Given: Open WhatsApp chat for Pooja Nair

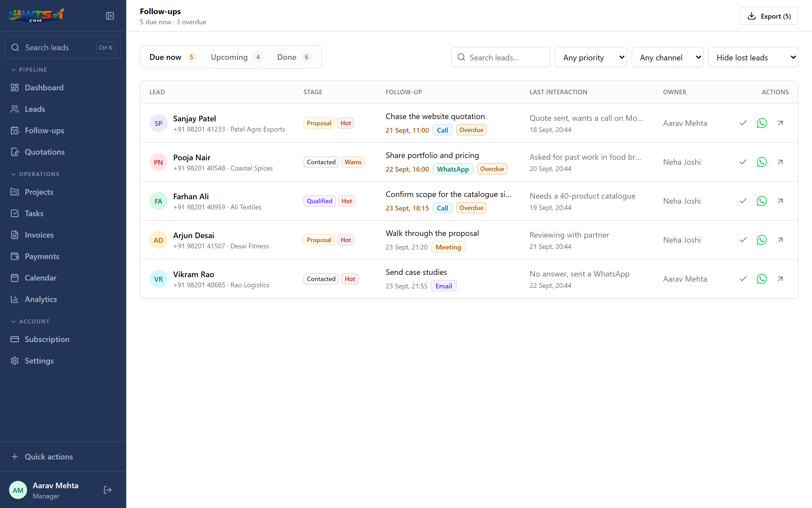Looking at the screenshot, I should [762, 162].
